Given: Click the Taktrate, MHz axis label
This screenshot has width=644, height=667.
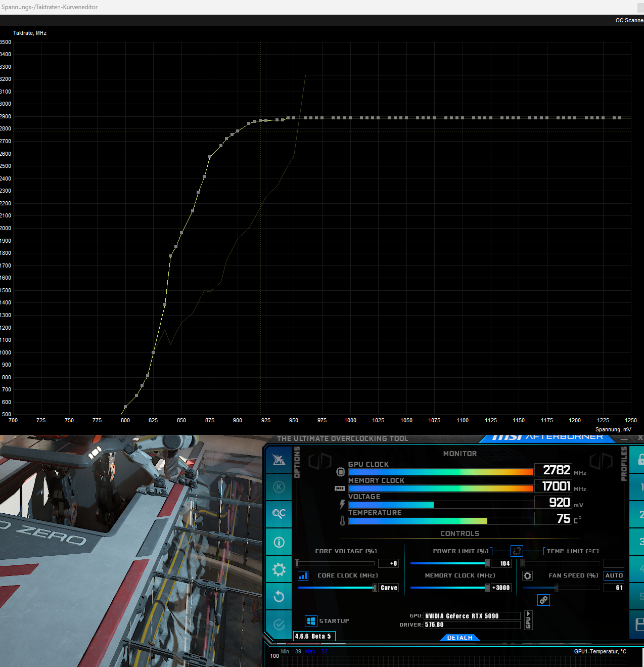Looking at the screenshot, I should [x=30, y=33].
